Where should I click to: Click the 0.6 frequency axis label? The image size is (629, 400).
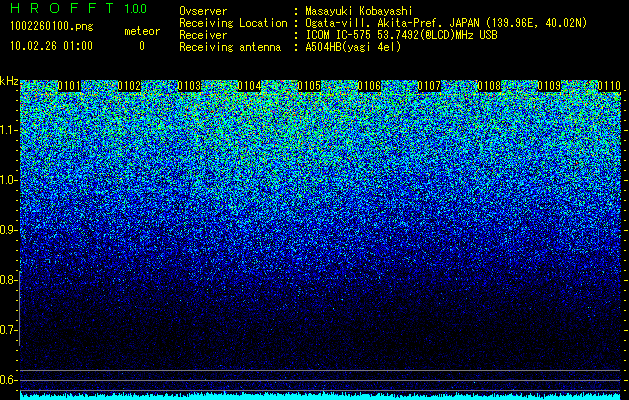click(x=8, y=380)
